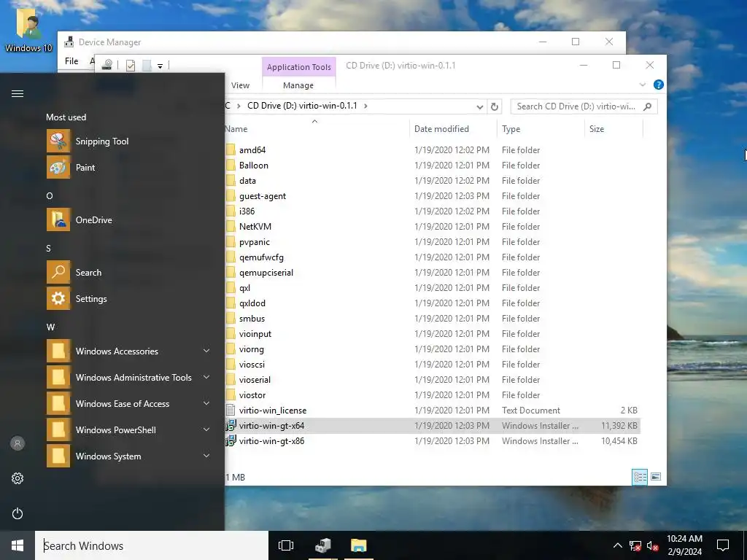
Task: Open the File menu in Device Manager
Action: [x=71, y=61]
